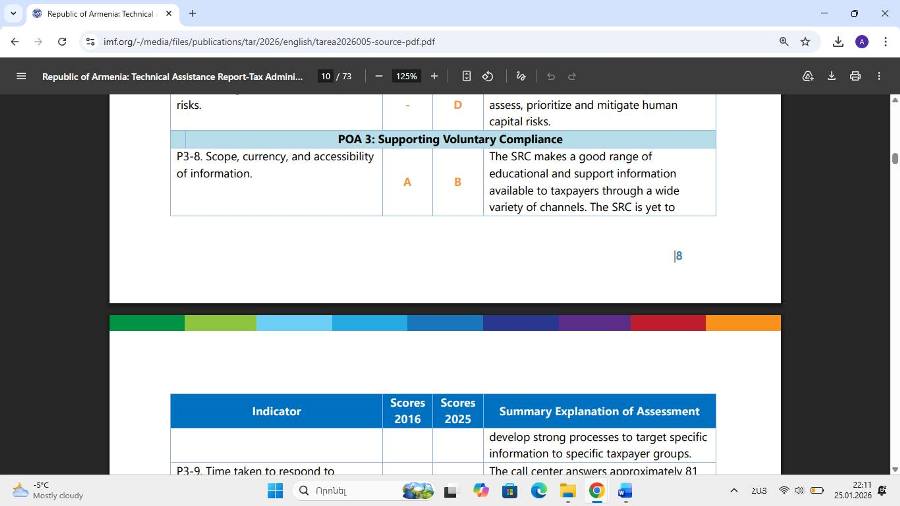This screenshot has height=506, width=900.
Task: Print the PDF document
Action: coord(855,76)
